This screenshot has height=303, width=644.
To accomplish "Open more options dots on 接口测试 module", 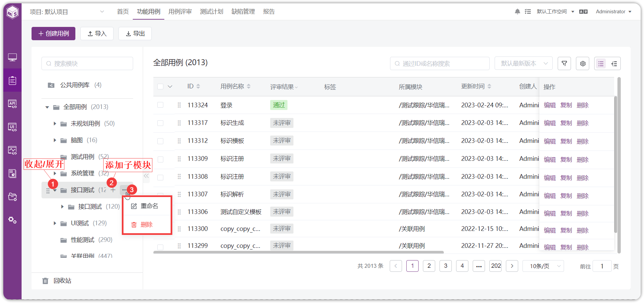I will coord(124,190).
